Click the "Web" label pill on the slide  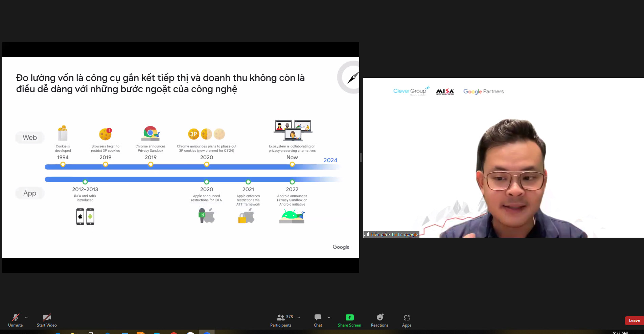[x=30, y=138]
